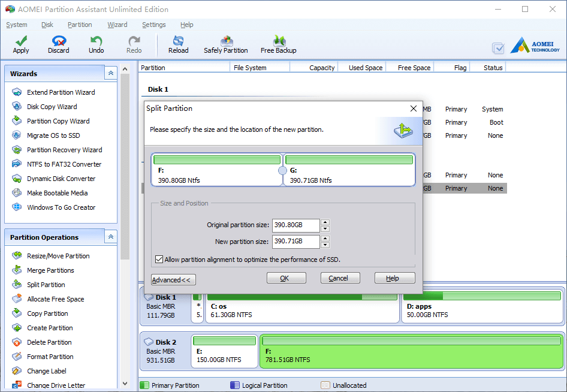Increase new partition size with up arrow
The height and width of the screenshot is (392, 567).
325,239
